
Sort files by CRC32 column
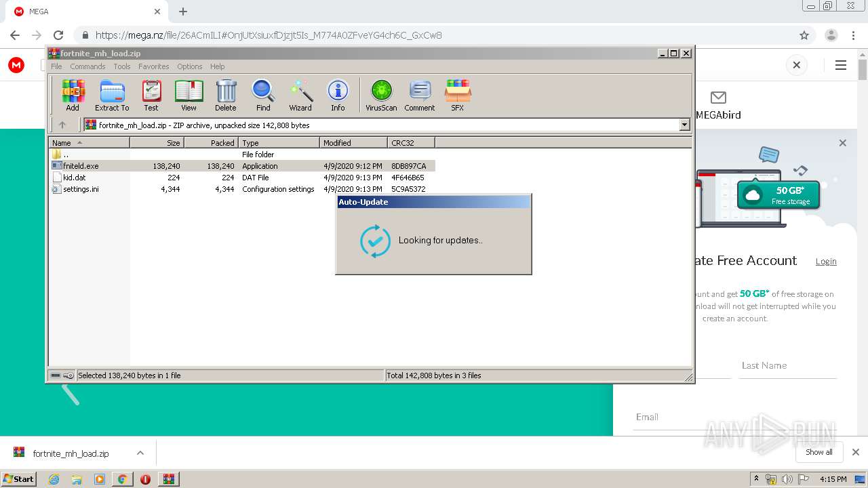click(x=411, y=142)
